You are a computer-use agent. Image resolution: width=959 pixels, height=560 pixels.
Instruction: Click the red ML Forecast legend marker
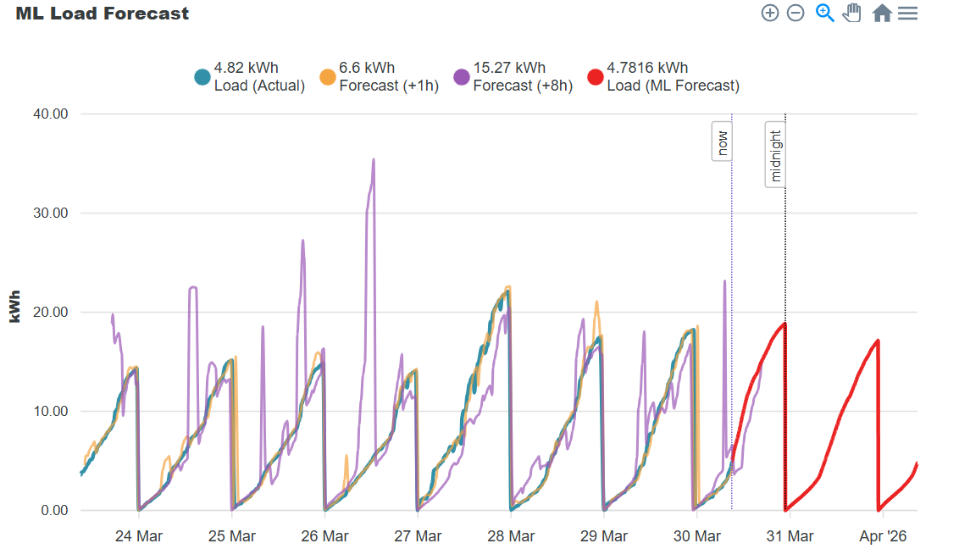pyautogui.click(x=595, y=77)
